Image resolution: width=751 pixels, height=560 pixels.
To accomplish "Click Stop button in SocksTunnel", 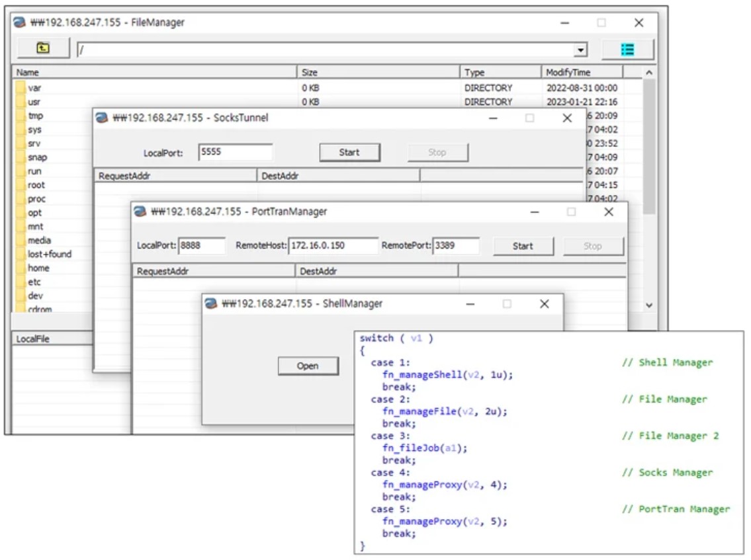I will pyautogui.click(x=438, y=153).
